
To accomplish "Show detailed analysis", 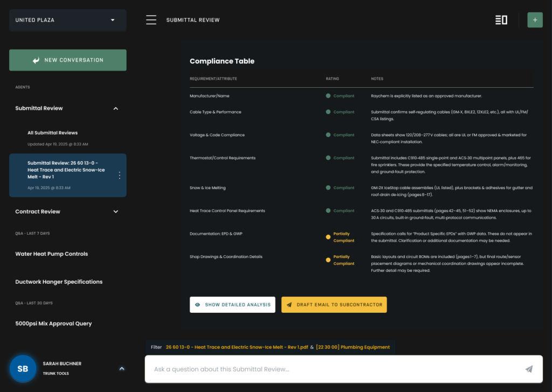I will (x=232, y=305).
